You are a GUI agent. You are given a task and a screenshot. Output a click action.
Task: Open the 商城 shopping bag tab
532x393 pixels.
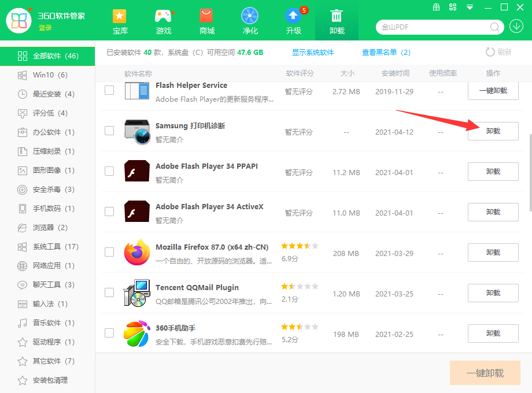point(206,21)
